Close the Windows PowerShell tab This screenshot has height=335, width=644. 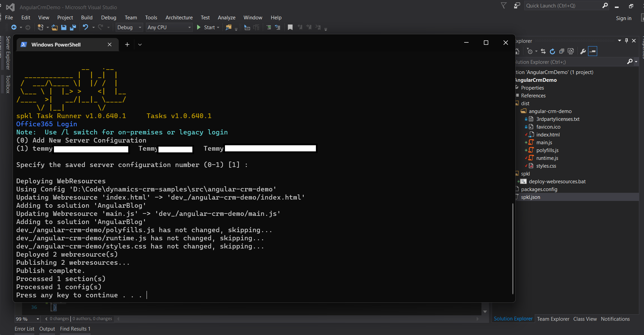(x=110, y=44)
